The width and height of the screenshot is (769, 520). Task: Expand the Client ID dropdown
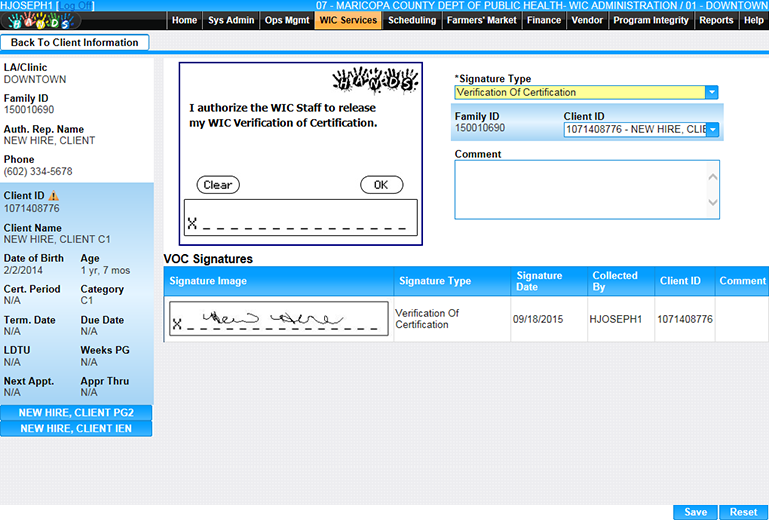tap(713, 129)
